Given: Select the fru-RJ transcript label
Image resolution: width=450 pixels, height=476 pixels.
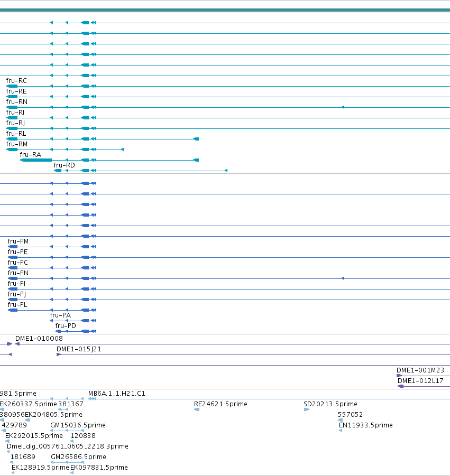Looking at the screenshot, I should (x=15, y=123).
